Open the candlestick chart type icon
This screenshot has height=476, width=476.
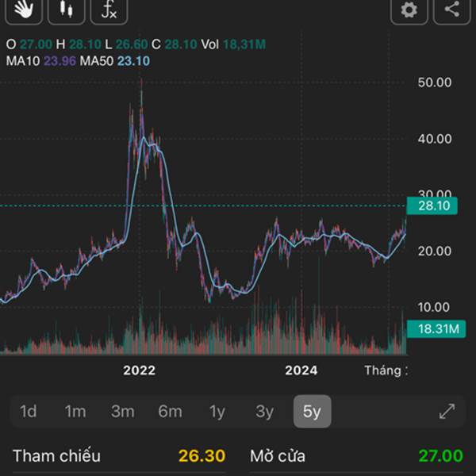click(x=66, y=10)
